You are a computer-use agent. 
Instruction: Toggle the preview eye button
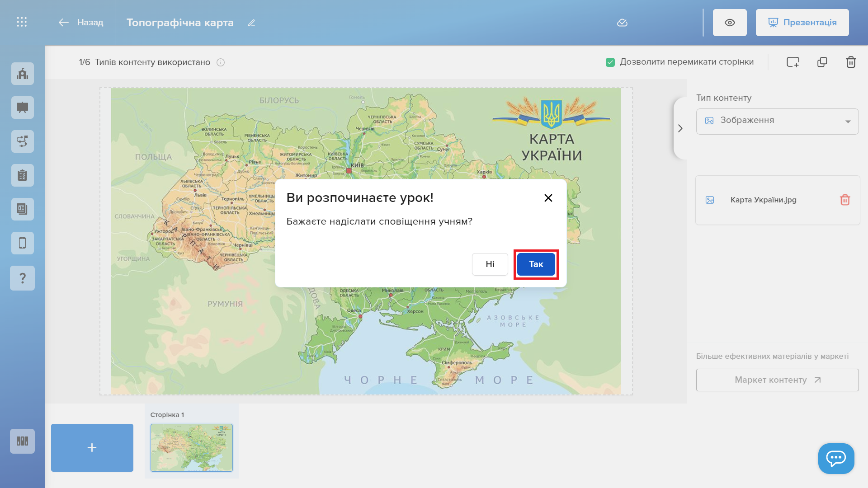pos(730,23)
